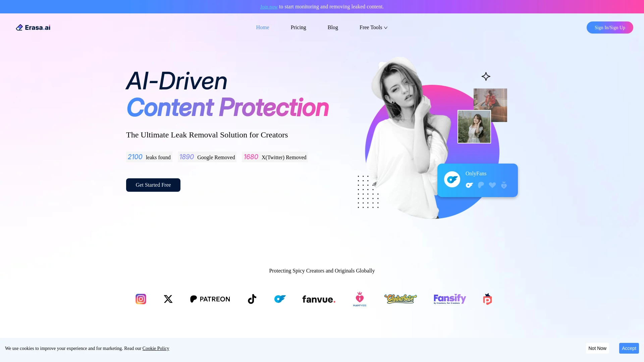Open the Pricing menu item
644x362 pixels.
point(298,27)
